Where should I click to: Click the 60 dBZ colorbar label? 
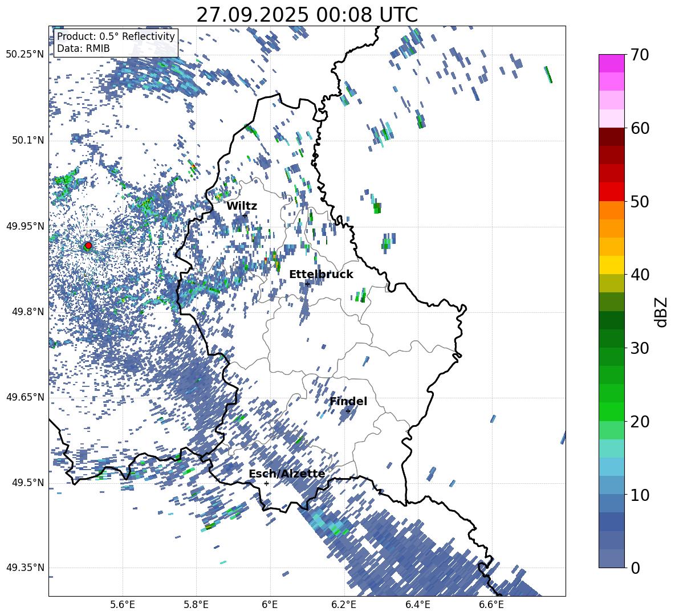pyautogui.click(x=640, y=128)
